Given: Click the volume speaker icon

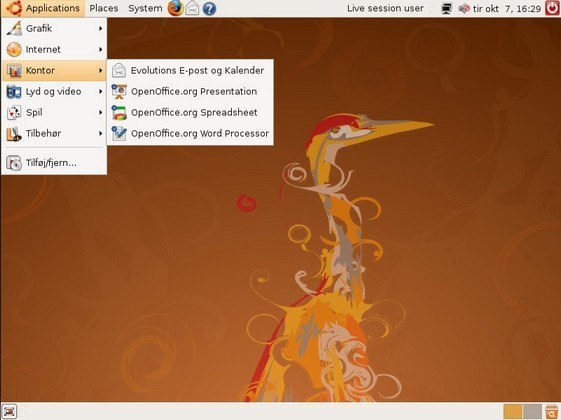Looking at the screenshot, I should (464, 8).
